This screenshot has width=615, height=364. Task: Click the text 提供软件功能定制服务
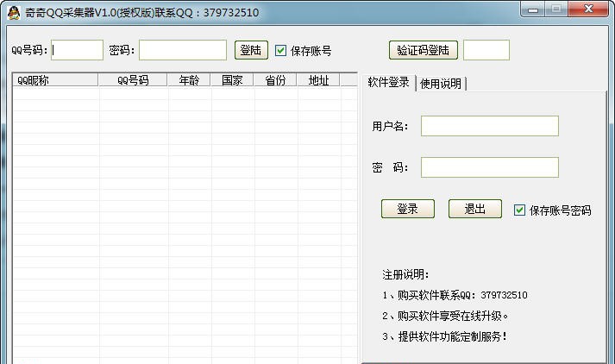pyautogui.click(x=450, y=336)
